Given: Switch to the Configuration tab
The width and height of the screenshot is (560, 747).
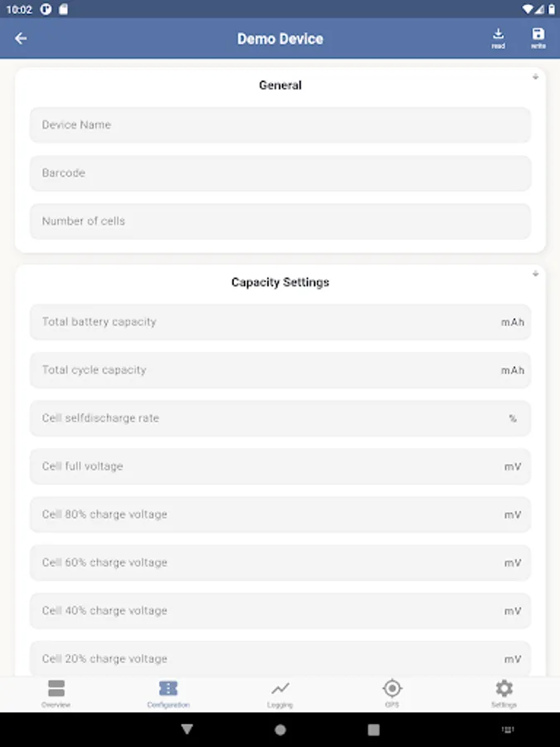Looking at the screenshot, I should [168, 693].
